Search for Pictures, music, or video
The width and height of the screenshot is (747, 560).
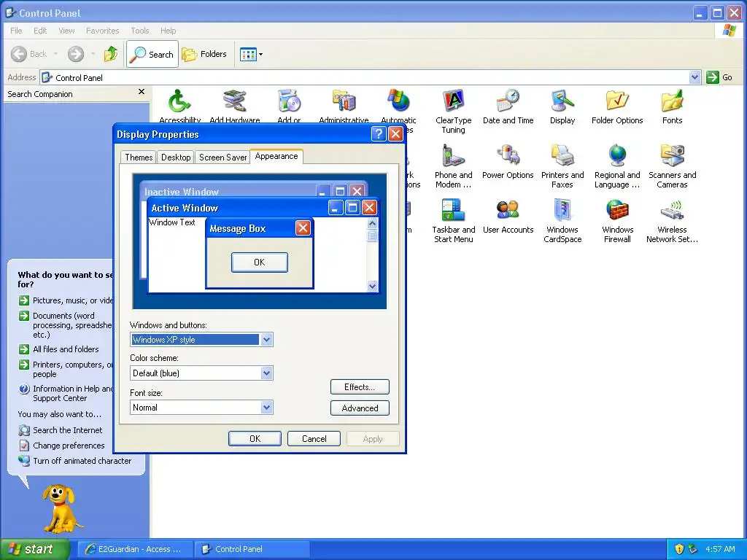(66, 300)
